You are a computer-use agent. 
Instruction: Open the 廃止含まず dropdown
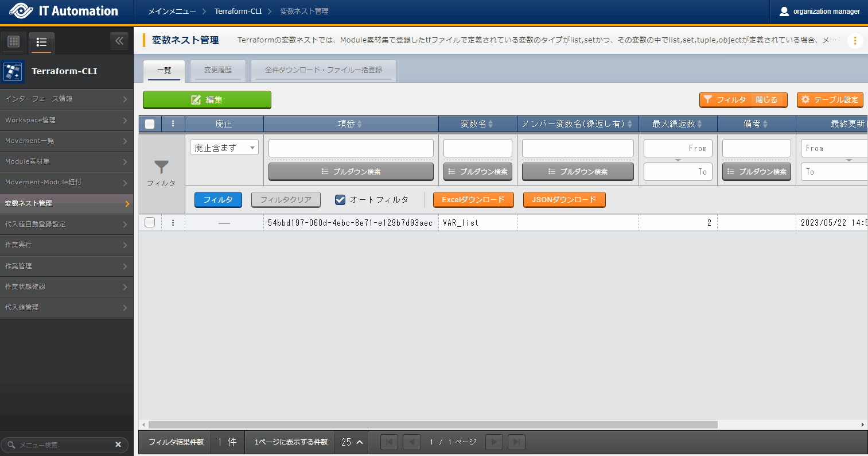pos(224,148)
